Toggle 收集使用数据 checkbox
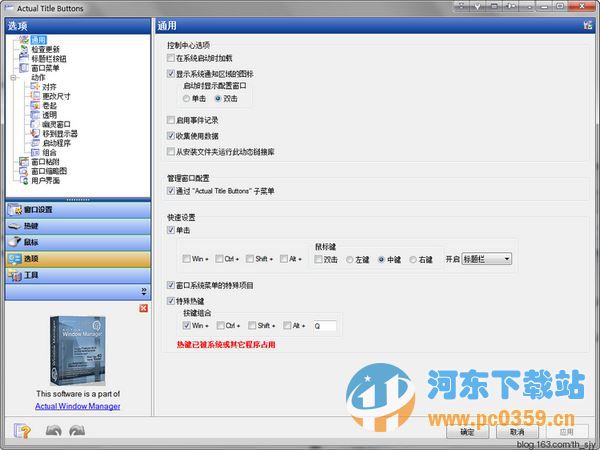 pyautogui.click(x=171, y=136)
